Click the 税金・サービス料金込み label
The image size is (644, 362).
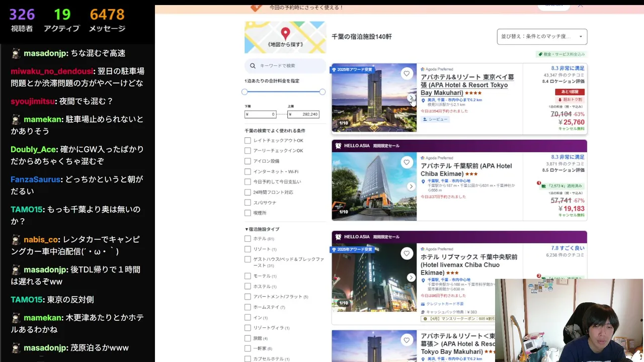pos(561,54)
